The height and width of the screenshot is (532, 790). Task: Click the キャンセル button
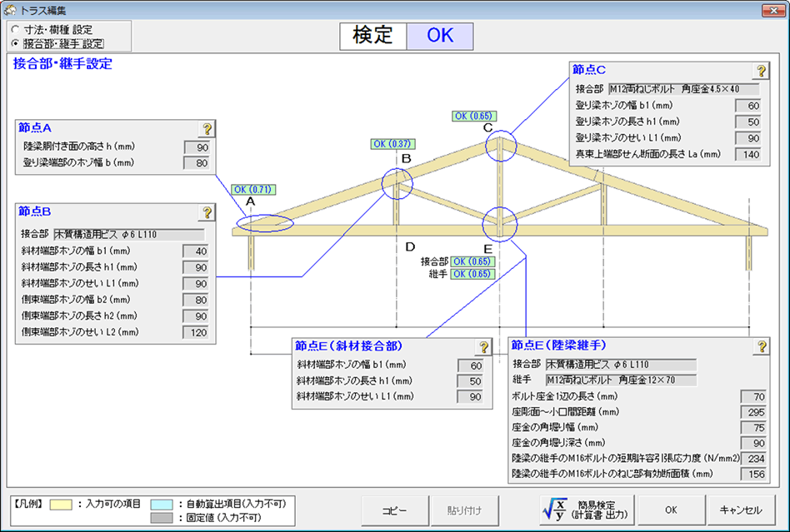point(741,510)
